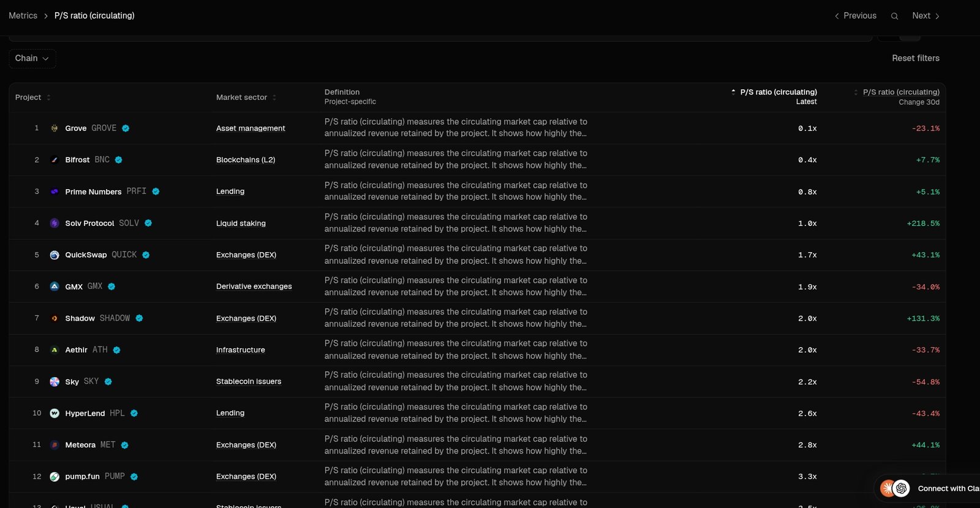The width and height of the screenshot is (980, 508).
Task: Open Exchanges (DEX) link for Meteora
Action: click(246, 445)
